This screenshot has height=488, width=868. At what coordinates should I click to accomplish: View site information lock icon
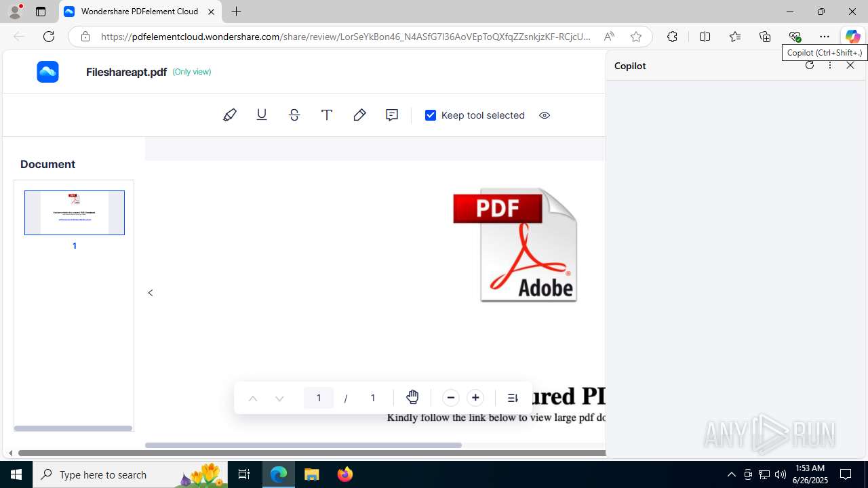click(85, 37)
